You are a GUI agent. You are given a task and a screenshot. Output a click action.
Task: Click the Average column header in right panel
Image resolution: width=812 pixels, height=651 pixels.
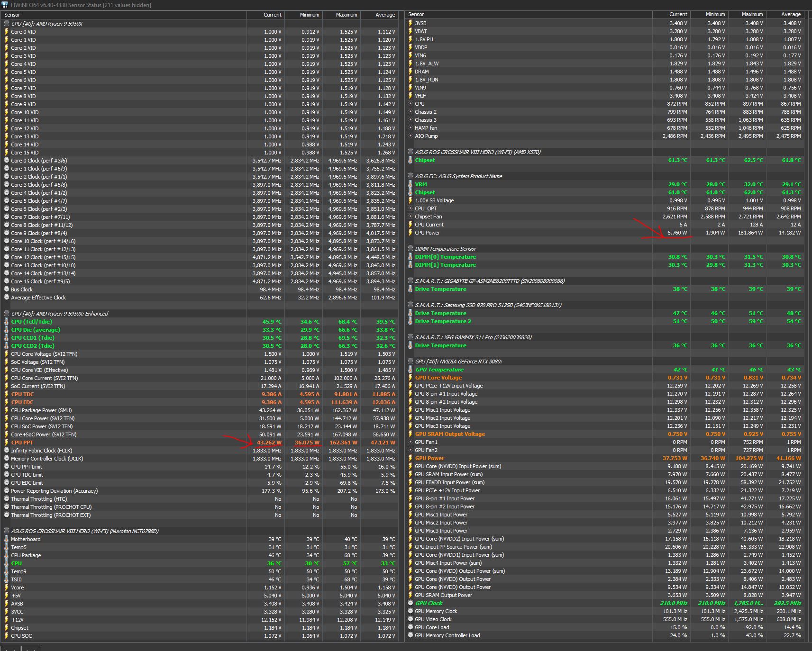(785, 14)
